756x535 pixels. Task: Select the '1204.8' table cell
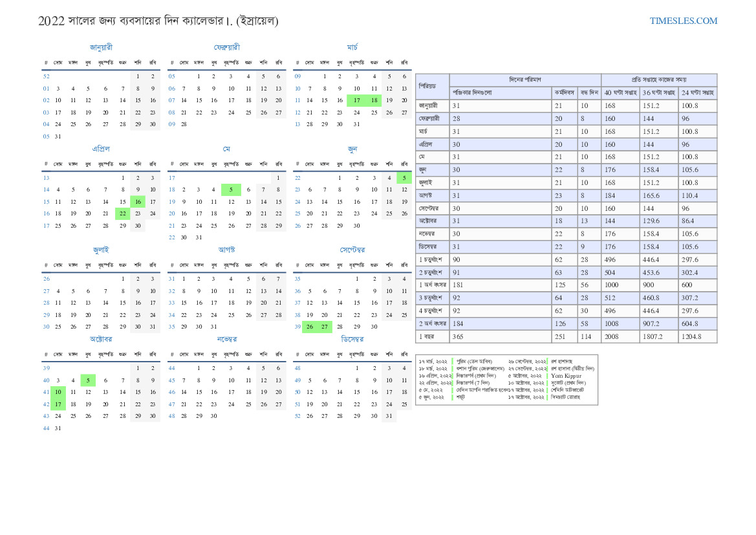tap(698, 337)
